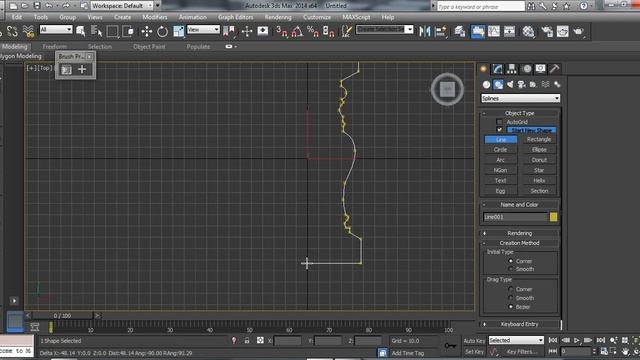Open the Material Editor
This screenshot has height=360, width=640.
pos(528,31)
